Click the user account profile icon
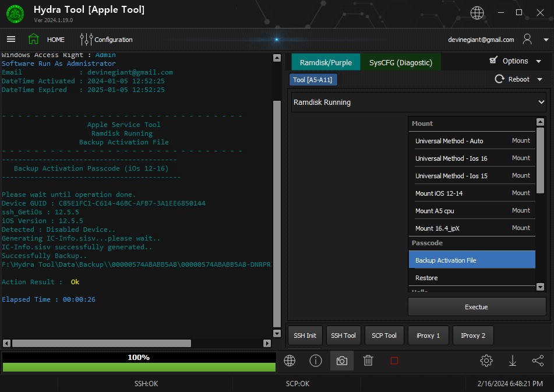This screenshot has height=392, width=554. point(527,39)
